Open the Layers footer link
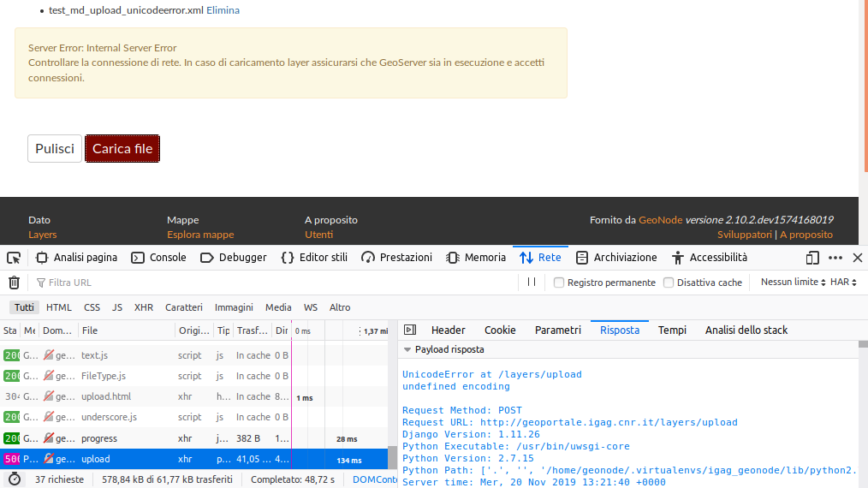 [x=43, y=235]
